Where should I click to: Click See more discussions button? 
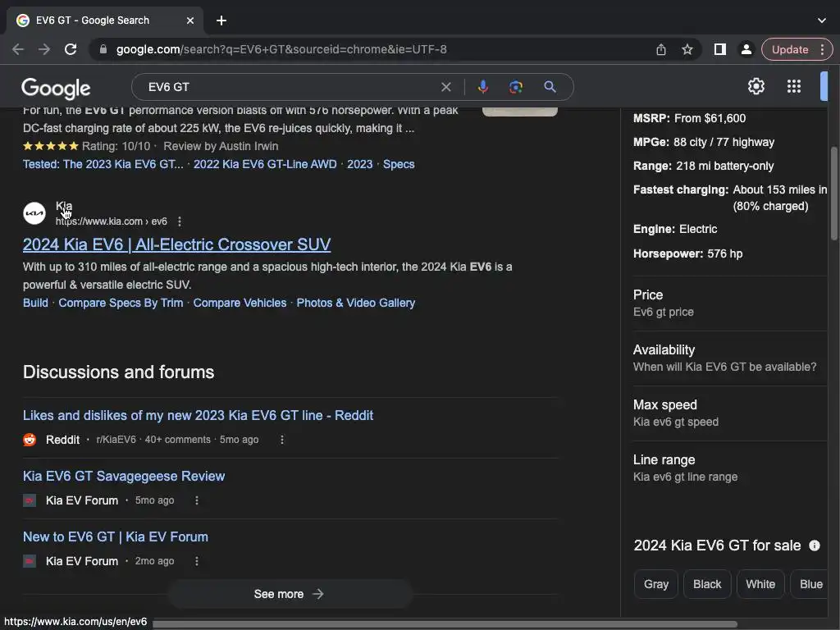pyautogui.click(x=290, y=594)
